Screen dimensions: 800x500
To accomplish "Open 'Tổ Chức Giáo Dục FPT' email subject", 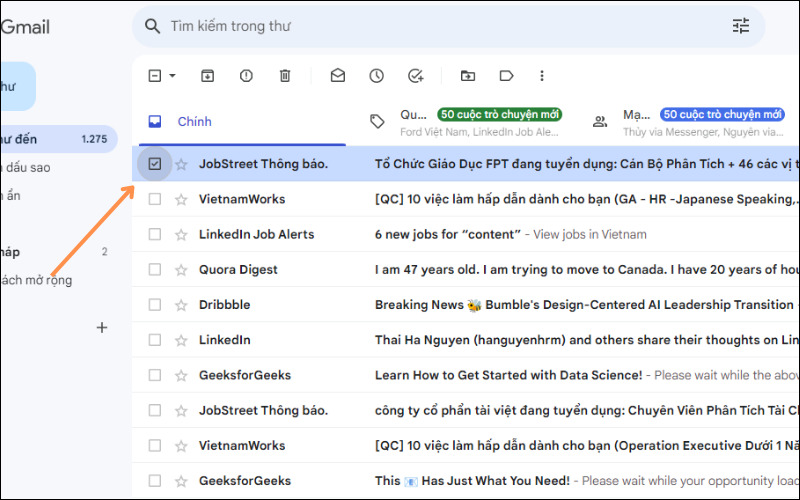I will (x=587, y=164).
